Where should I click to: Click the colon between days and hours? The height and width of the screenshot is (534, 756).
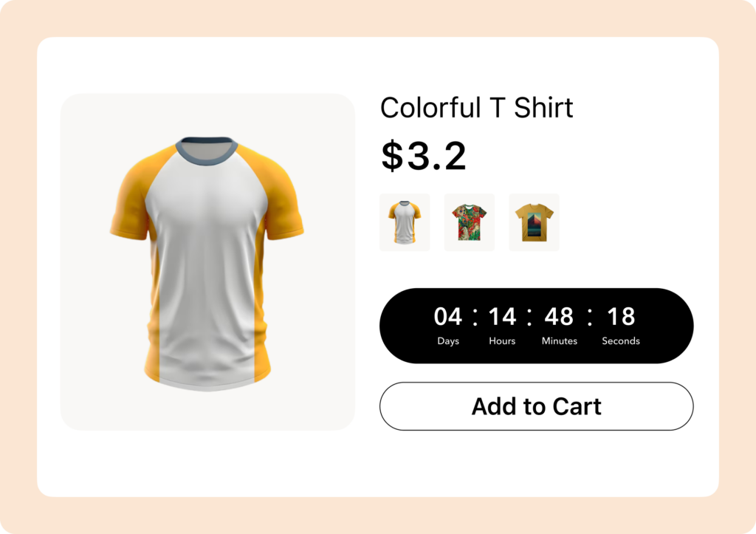(475, 317)
